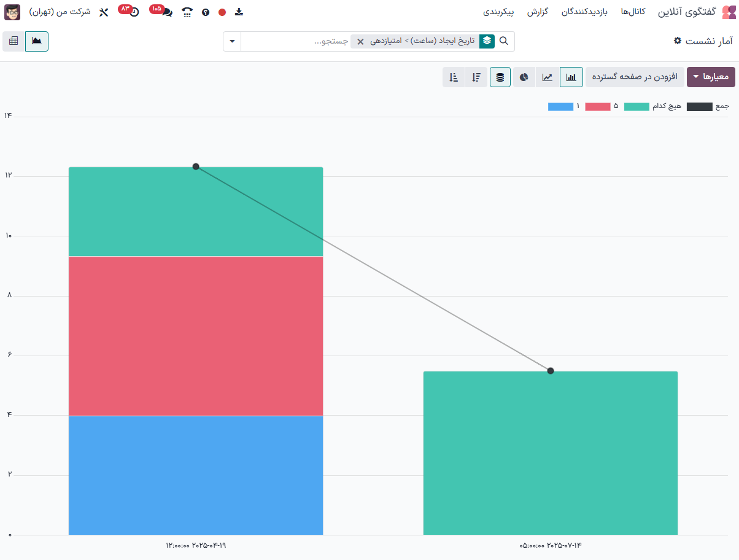The width and height of the screenshot is (739, 560).
Task: Switch to the pivot table view
Action: tap(14, 41)
